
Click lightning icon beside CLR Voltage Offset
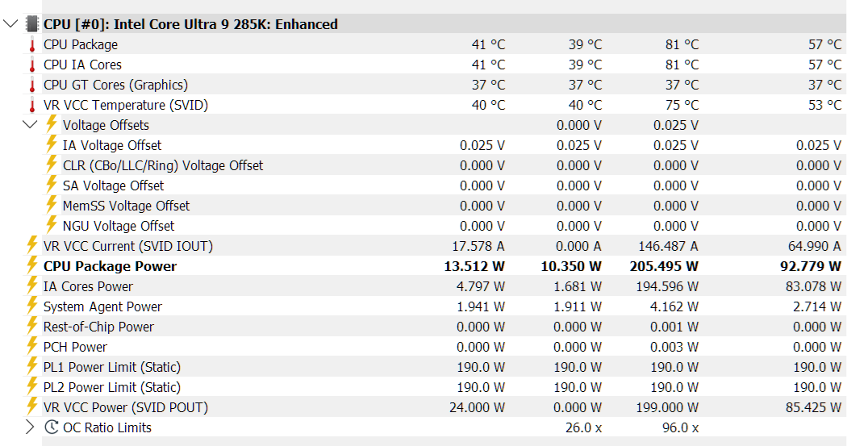coord(51,165)
